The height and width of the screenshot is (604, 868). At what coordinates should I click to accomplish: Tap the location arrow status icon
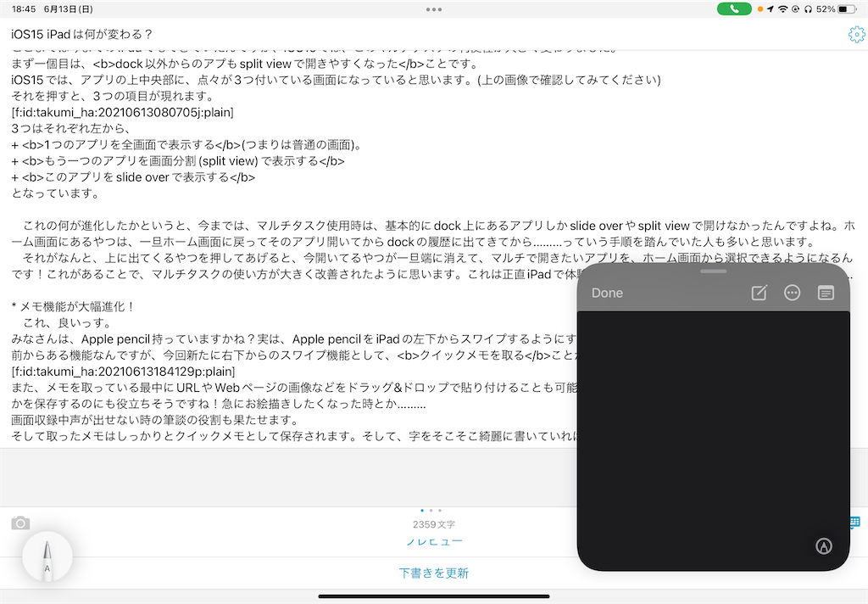(770, 8)
